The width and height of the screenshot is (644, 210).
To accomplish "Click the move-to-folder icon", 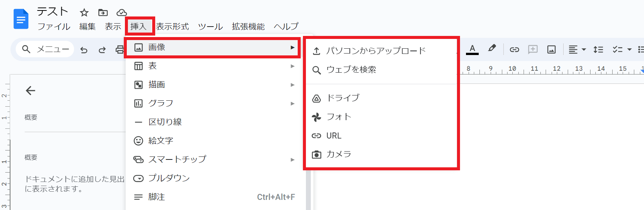I will [103, 13].
